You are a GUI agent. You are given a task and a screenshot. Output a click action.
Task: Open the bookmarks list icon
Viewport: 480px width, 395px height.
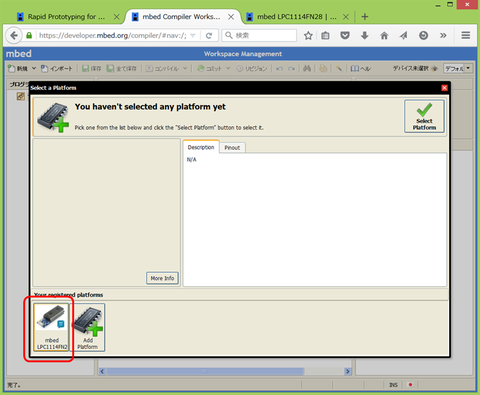click(x=325, y=35)
